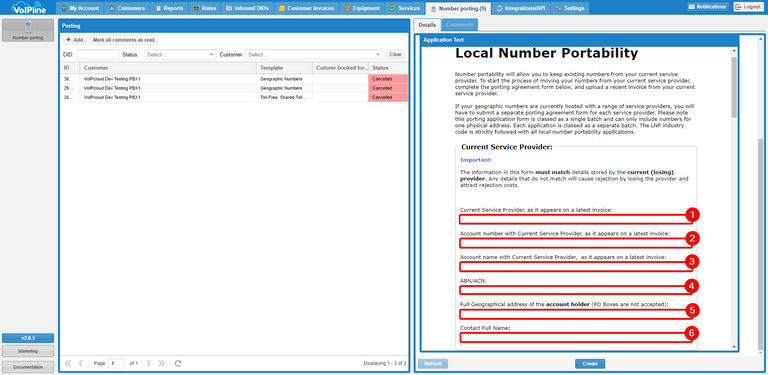Screen dimensions: 768x375
Task: Click the Notifications button
Action: click(x=708, y=7)
